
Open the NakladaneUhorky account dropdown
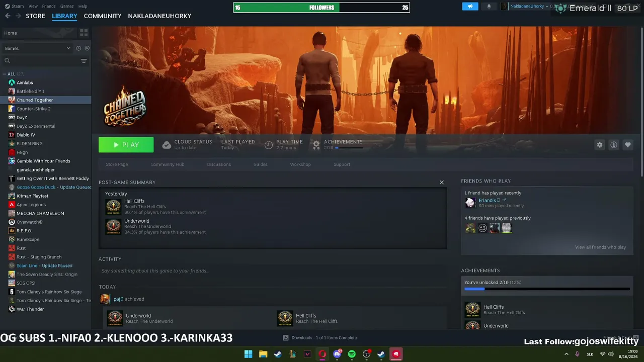[529, 7]
